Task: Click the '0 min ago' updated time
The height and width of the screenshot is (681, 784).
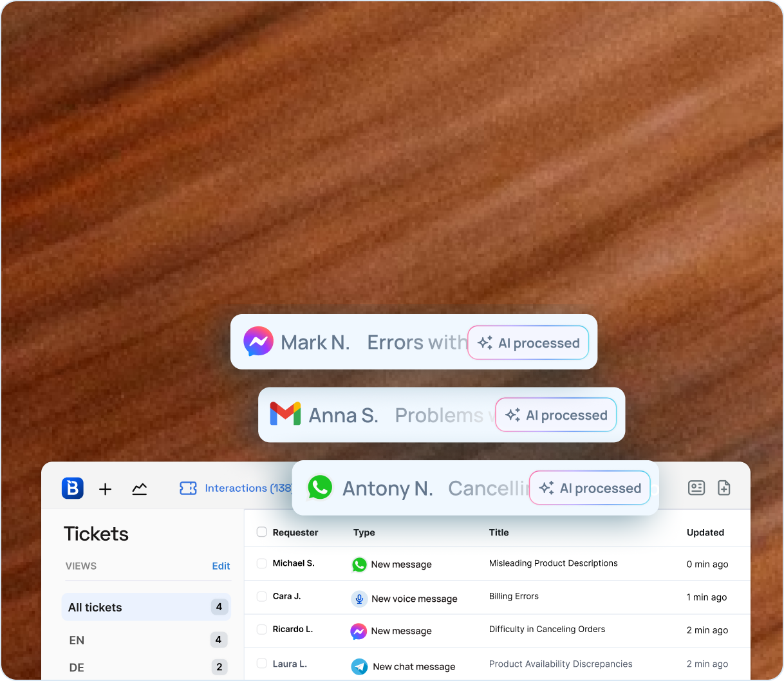Action: tap(707, 564)
